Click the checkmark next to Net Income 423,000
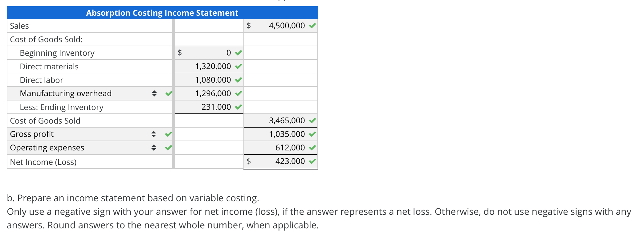 coord(312,161)
